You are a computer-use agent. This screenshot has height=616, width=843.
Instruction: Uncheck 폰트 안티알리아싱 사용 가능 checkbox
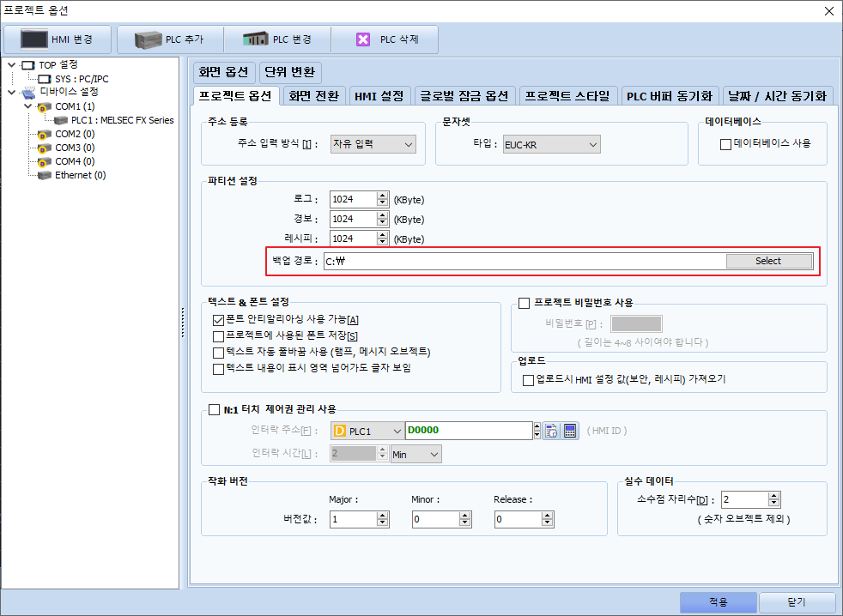click(218, 320)
